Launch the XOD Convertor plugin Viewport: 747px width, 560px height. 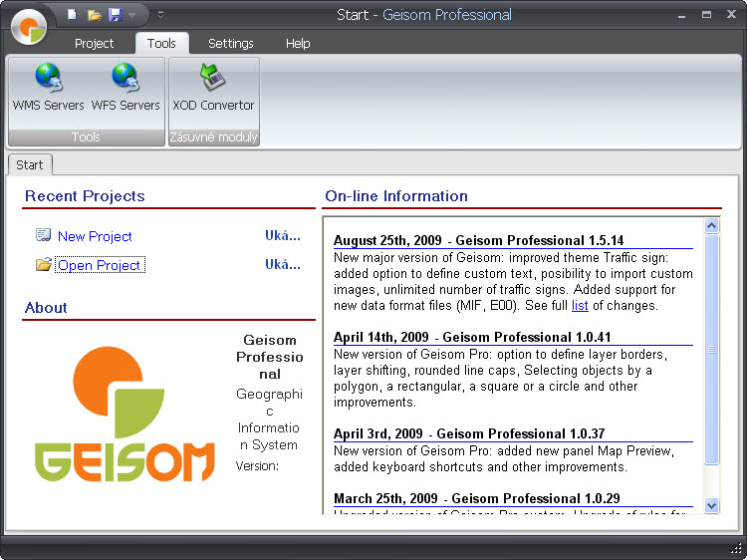click(x=213, y=88)
